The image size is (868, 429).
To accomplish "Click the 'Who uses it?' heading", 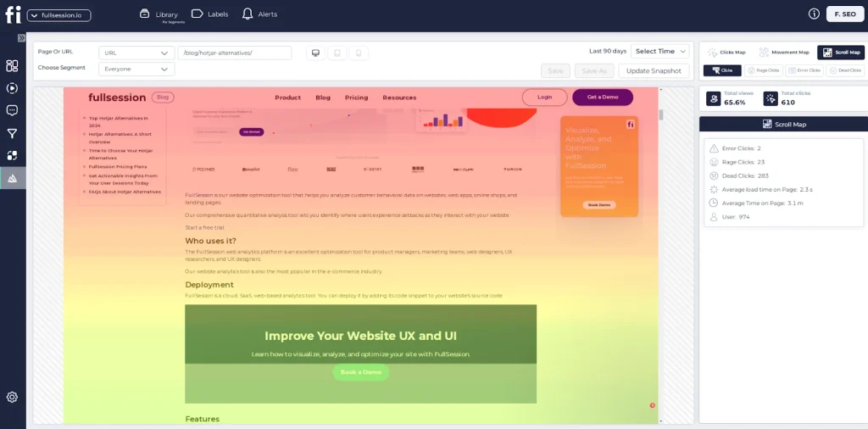I will [211, 241].
